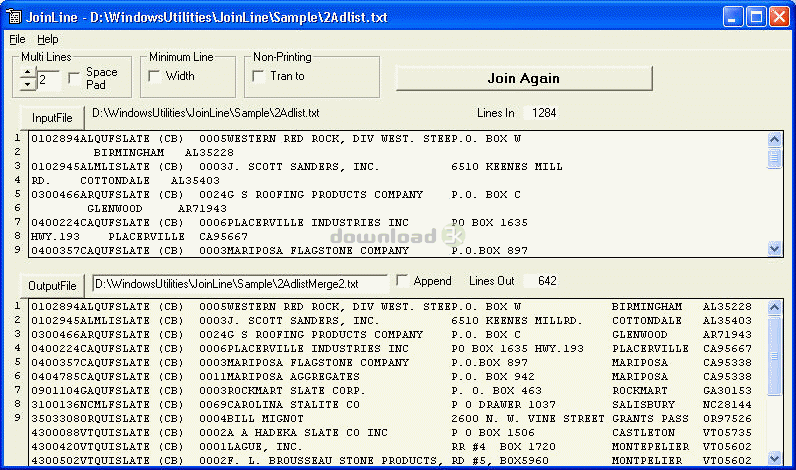The image size is (796, 470).
Task: Open the File menu
Action: (x=17, y=39)
